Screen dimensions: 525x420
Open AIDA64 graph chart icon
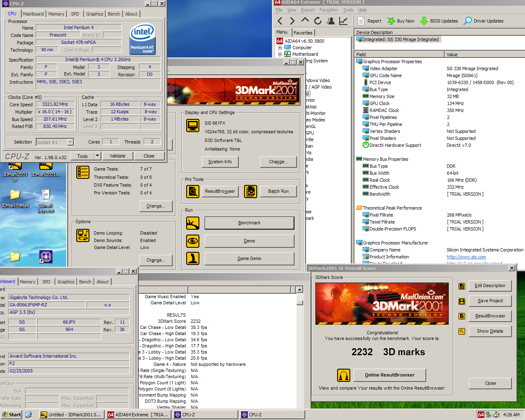click(343, 21)
